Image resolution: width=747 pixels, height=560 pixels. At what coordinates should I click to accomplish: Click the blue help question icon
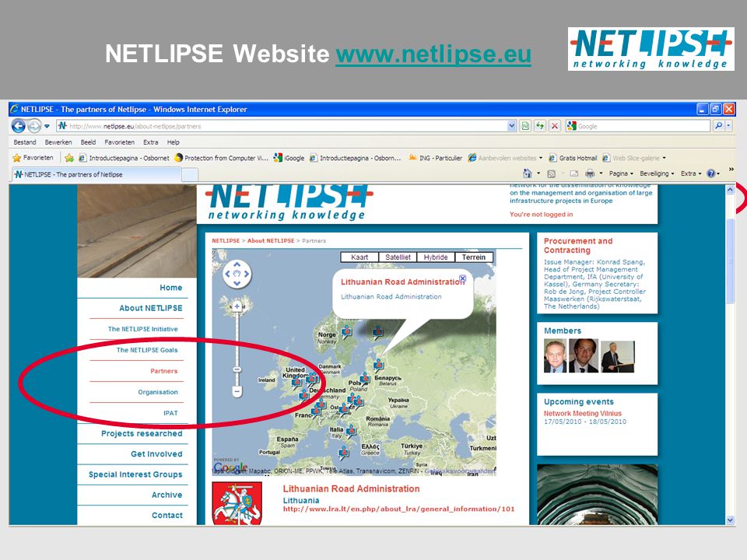tap(711, 173)
